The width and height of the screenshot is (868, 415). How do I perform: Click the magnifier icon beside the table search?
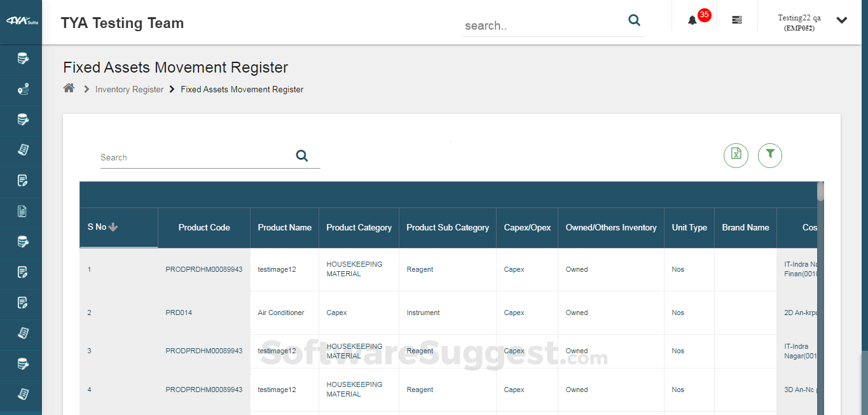301,155
